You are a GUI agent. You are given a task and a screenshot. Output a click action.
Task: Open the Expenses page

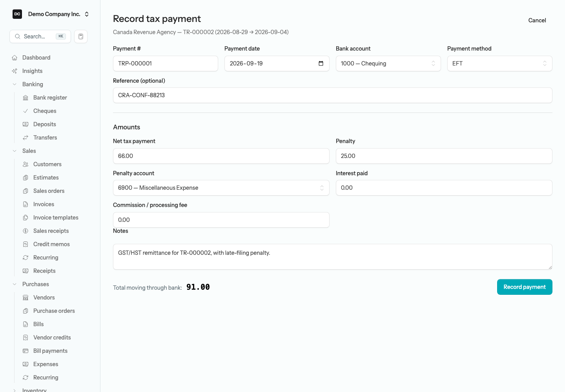point(46,364)
